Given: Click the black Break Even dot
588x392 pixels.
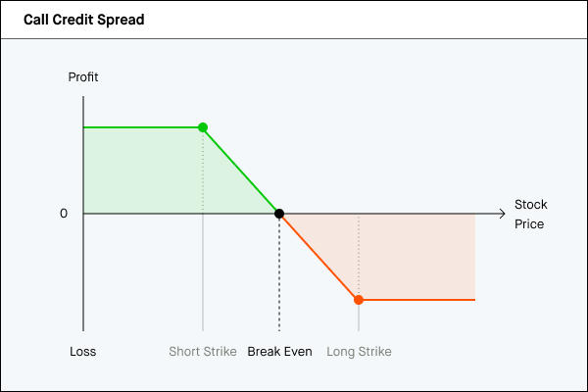Looking at the screenshot, I should point(279,214).
